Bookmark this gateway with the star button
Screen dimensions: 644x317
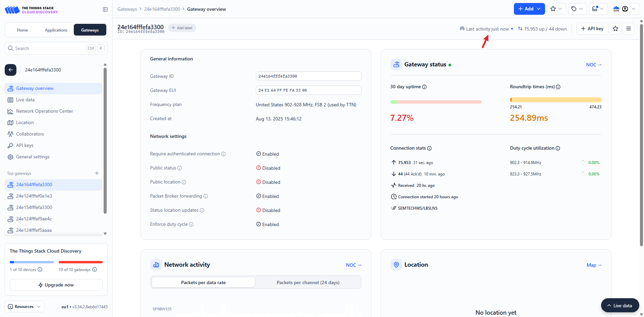pyautogui.click(x=615, y=29)
